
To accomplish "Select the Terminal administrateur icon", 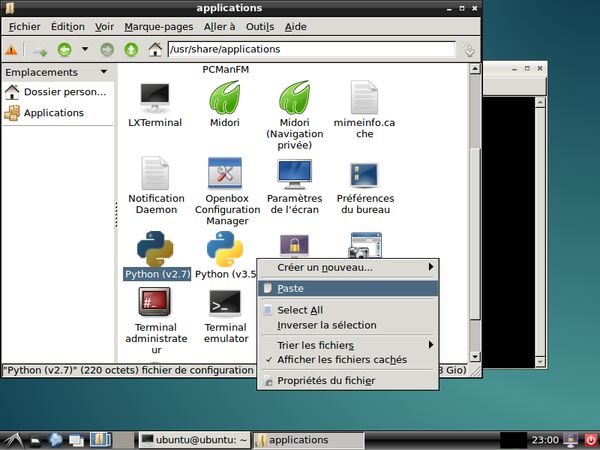I will pyautogui.click(x=155, y=302).
